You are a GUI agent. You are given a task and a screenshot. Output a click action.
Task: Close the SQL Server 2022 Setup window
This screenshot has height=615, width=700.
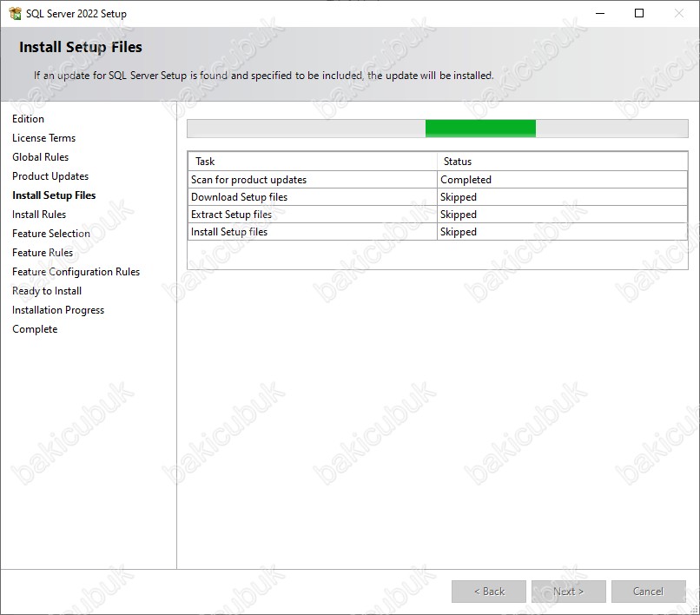click(x=678, y=13)
